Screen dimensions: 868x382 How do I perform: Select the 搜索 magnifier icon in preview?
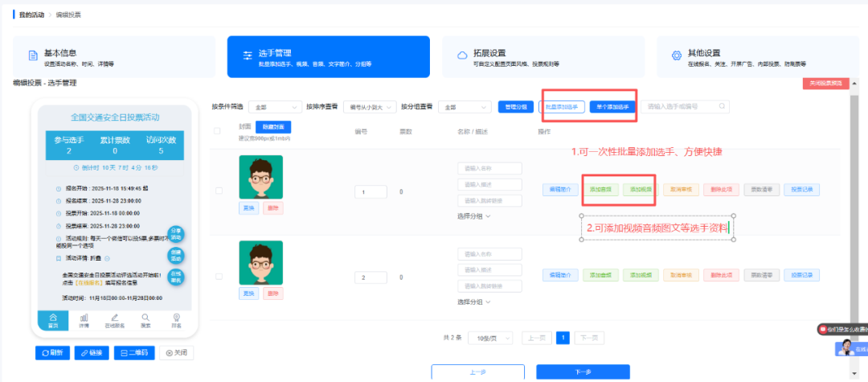coord(145,319)
